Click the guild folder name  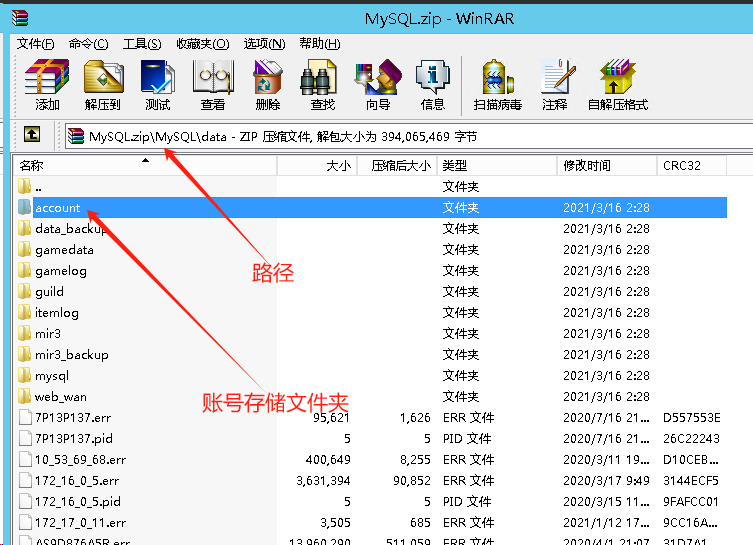pos(49,291)
